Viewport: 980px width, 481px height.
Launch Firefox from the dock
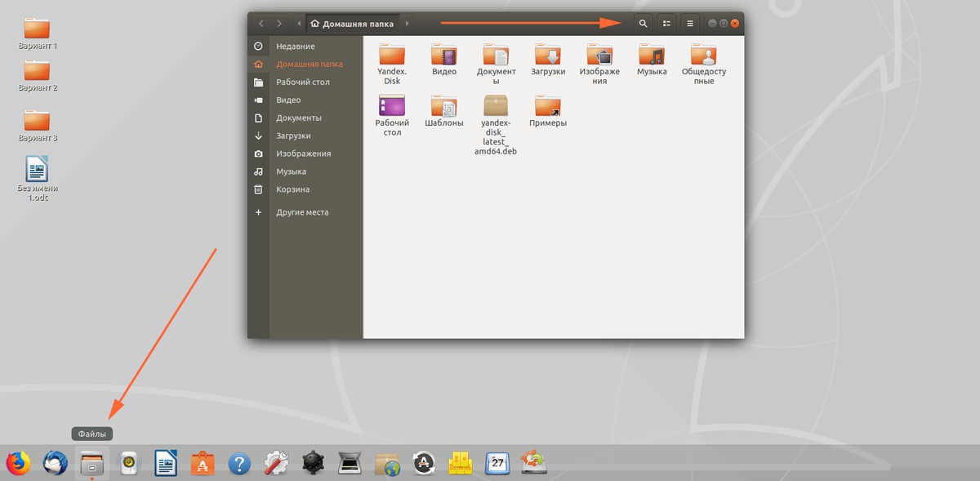point(18,463)
